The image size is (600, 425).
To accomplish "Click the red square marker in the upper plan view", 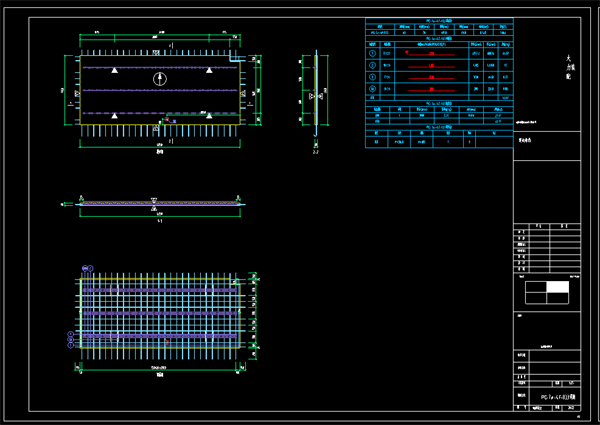I will pos(166,119).
